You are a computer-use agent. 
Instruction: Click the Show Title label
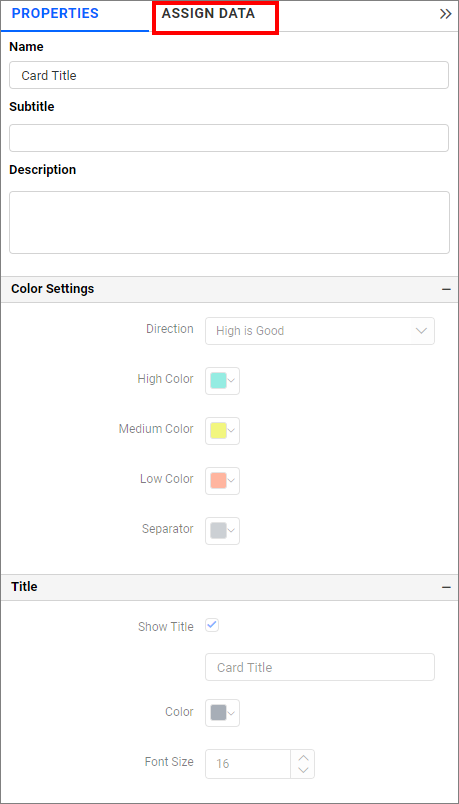click(166, 627)
